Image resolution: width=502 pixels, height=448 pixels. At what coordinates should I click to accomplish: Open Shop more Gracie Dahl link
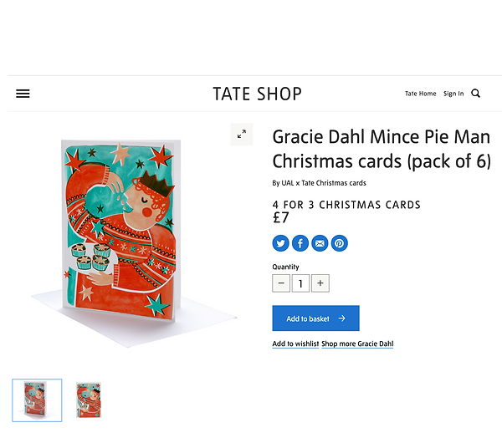click(357, 344)
